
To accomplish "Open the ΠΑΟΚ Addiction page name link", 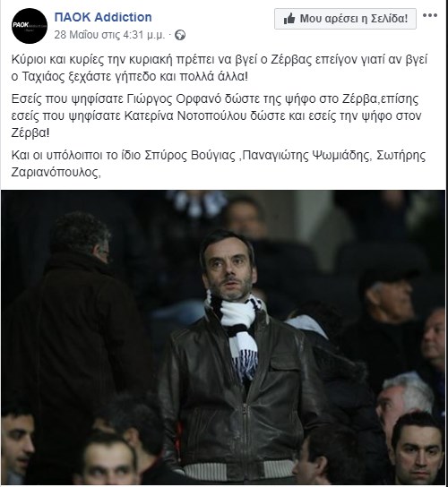I will (103, 17).
